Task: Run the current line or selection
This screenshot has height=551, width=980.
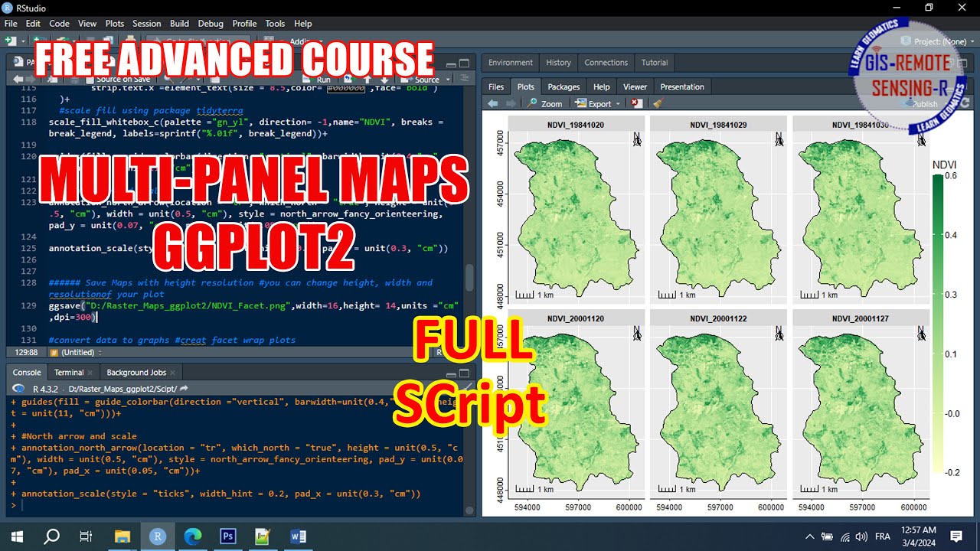Action: click(317, 80)
